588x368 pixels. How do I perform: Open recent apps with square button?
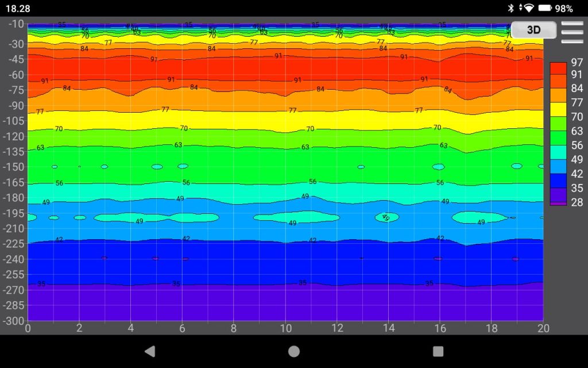pyautogui.click(x=438, y=351)
